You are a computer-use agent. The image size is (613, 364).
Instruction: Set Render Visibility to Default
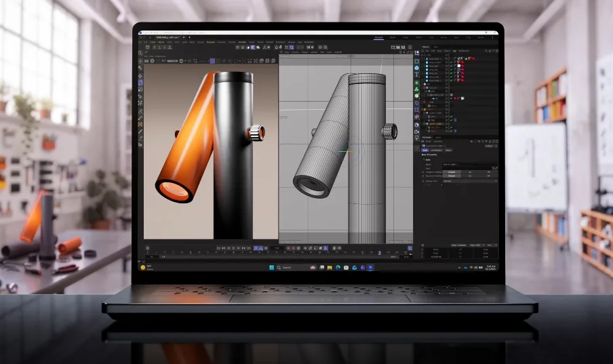click(x=452, y=176)
